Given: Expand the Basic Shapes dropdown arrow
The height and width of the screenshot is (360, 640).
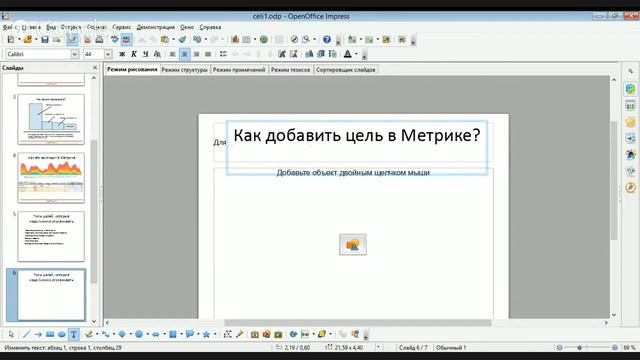Looking at the screenshot, I should (130, 335).
